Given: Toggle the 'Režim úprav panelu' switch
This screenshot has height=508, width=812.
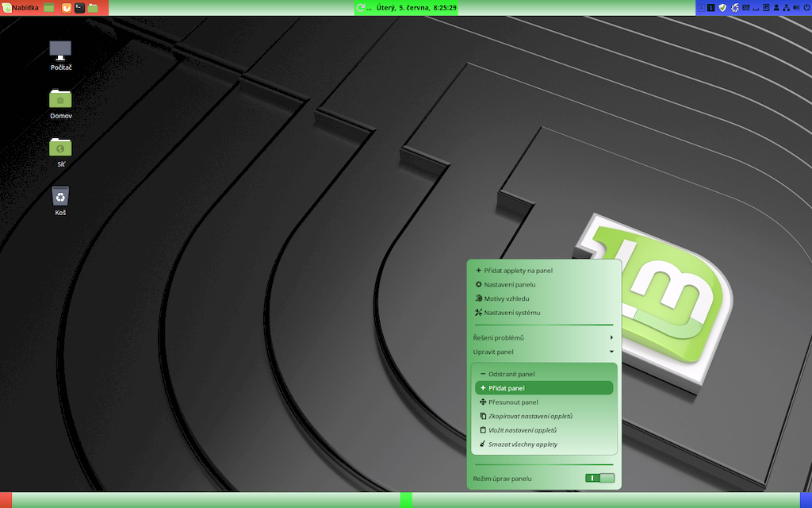Looking at the screenshot, I should pyautogui.click(x=599, y=478).
